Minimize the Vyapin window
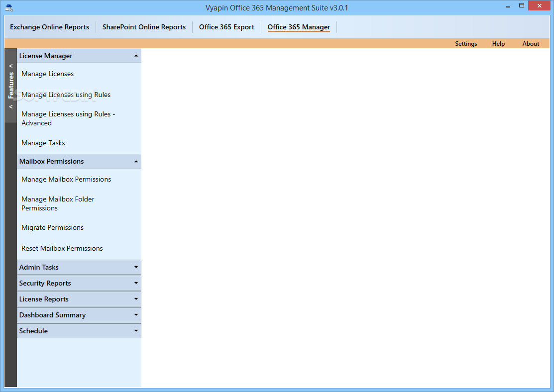554x392 pixels. (508, 6)
